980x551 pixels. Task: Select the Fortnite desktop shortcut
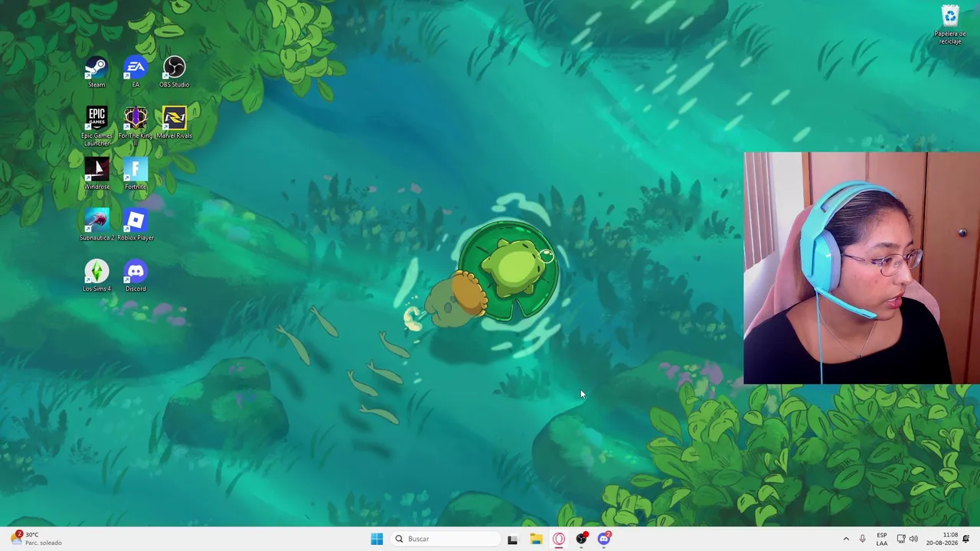pyautogui.click(x=136, y=174)
